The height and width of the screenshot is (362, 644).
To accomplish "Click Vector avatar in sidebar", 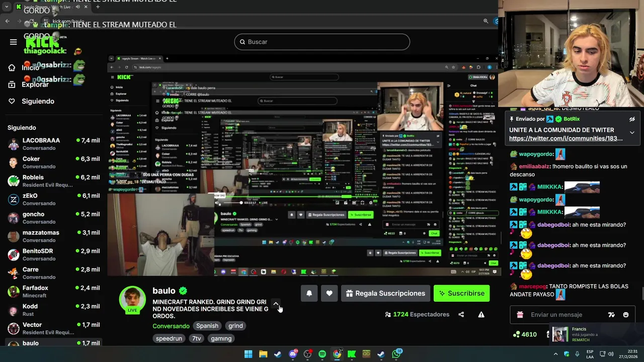I will point(14,329).
